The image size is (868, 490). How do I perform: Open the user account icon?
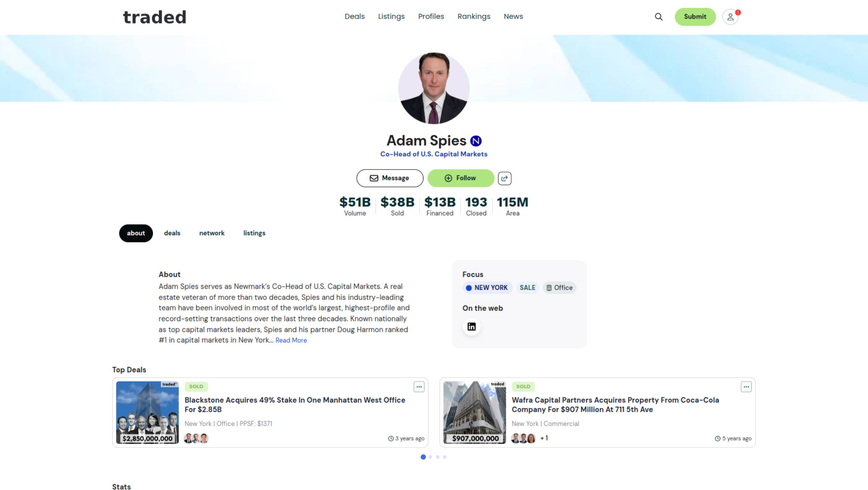click(730, 17)
